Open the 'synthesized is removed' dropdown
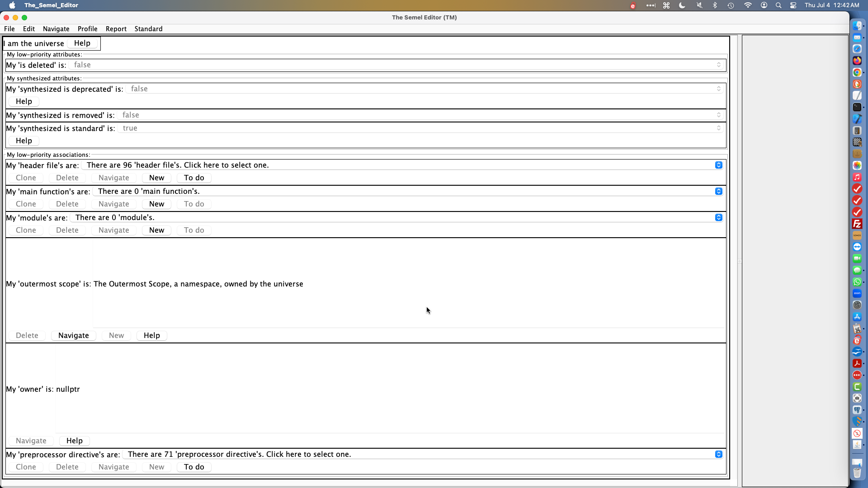 [x=421, y=115]
